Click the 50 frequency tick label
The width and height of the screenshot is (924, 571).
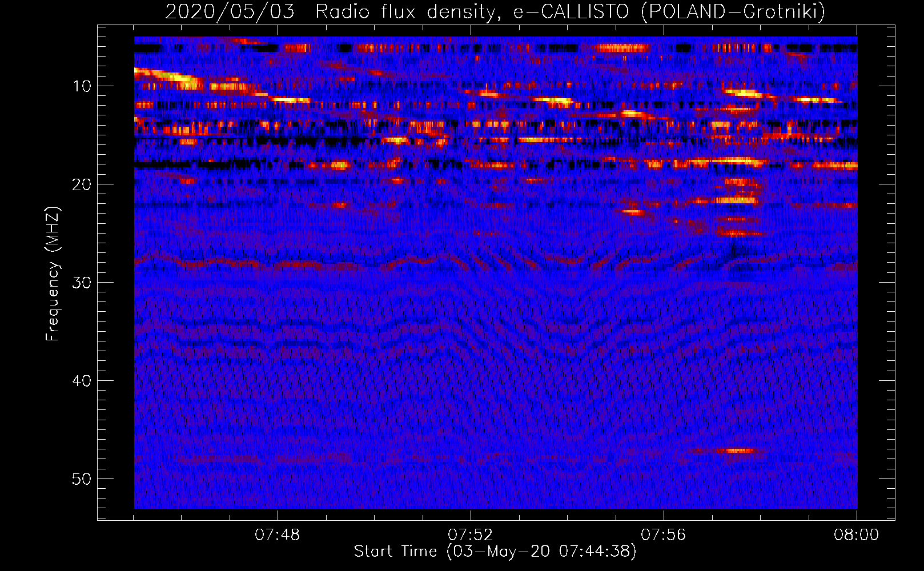point(82,479)
